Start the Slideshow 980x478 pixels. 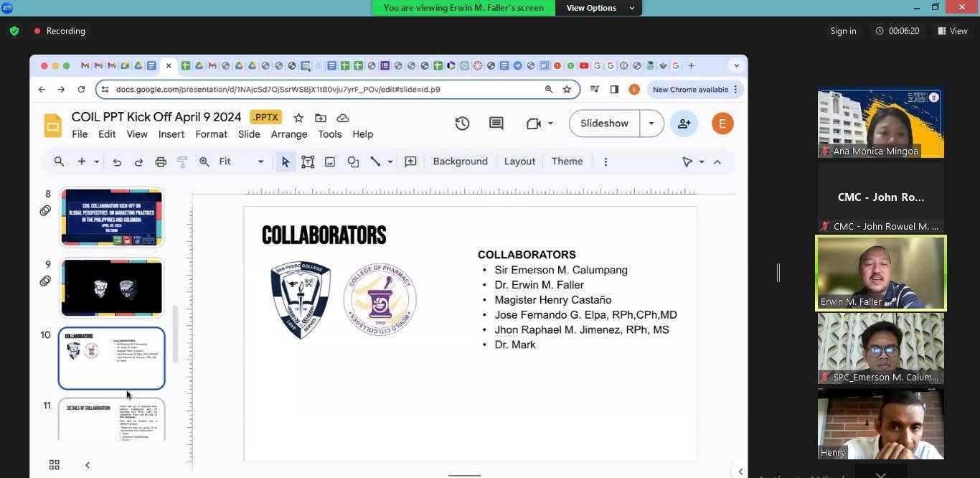(604, 123)
